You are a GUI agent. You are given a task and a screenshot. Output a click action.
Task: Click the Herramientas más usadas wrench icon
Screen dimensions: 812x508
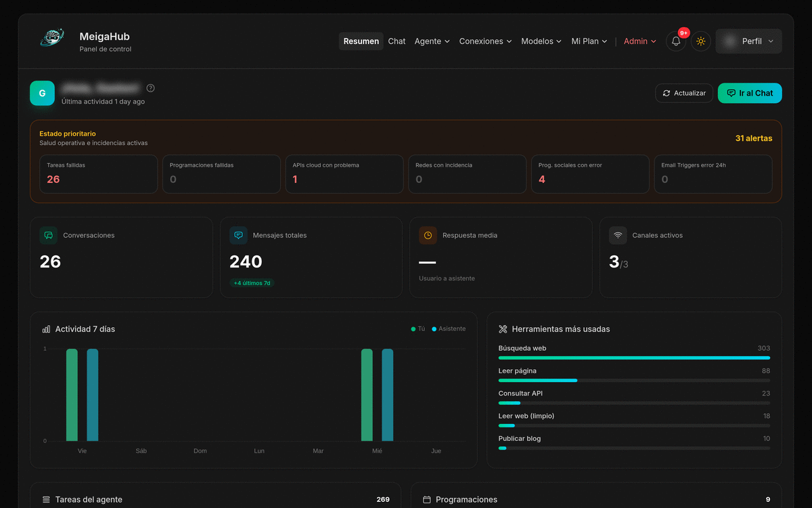[502, 329]
